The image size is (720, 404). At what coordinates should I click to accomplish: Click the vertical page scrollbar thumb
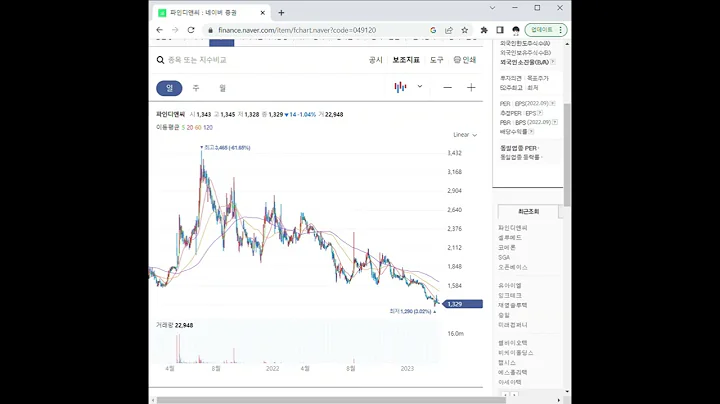567,155
